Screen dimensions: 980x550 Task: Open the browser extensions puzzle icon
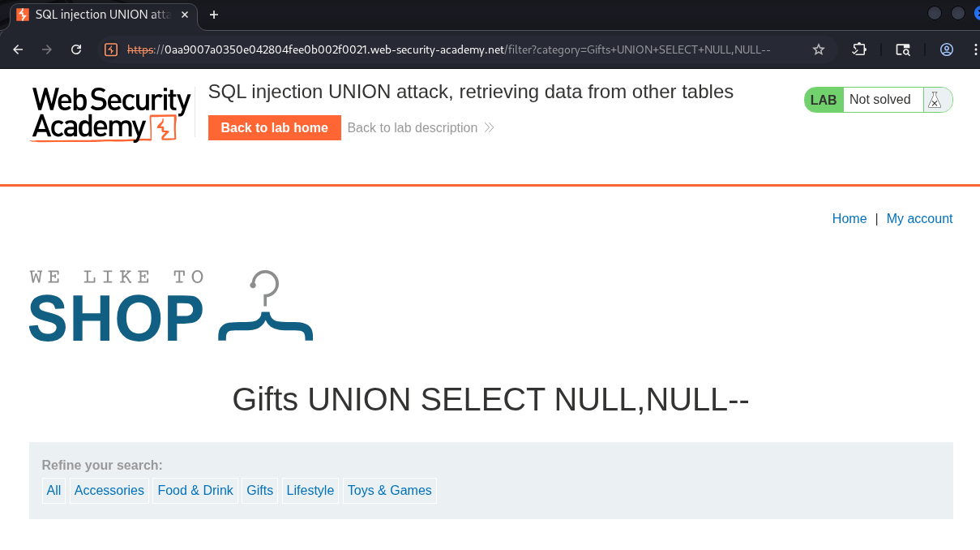(x=859, y=49)
